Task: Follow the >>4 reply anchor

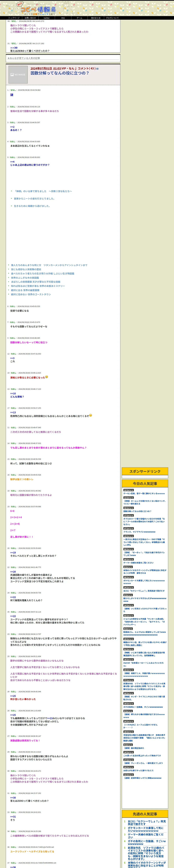Action: pos(12,162)
